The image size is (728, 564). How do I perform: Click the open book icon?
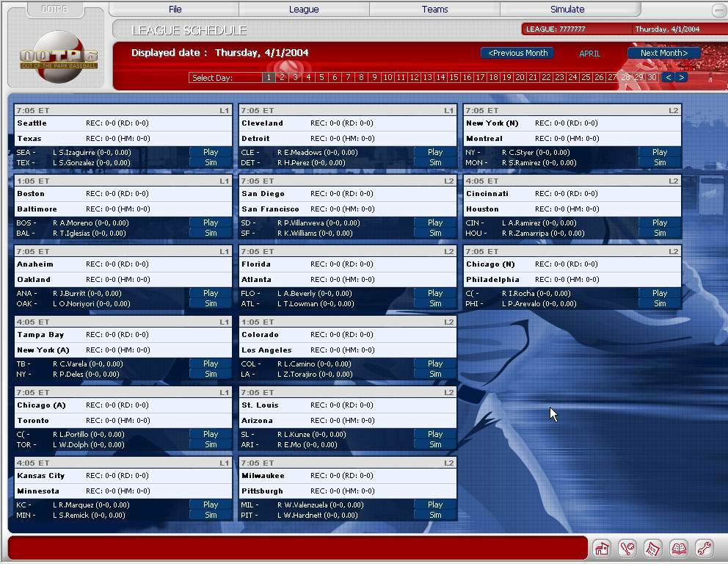tap(679, 549)
